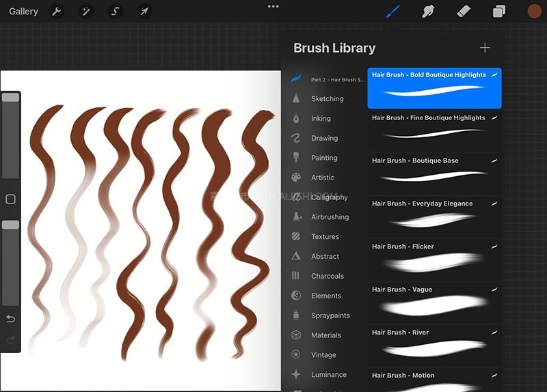The image size is (547, 392).
Task: Open the Materials brush set
Action: click(328, 335)
